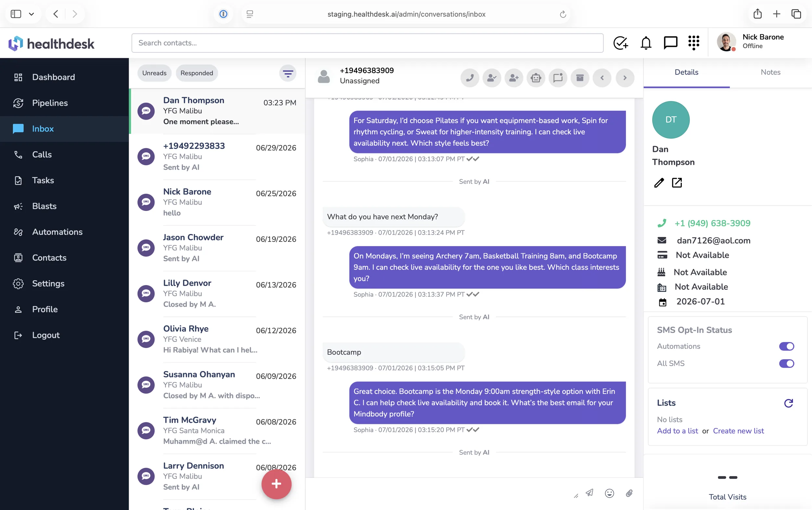Open Dashboard in sidebar

click(64, 77)
